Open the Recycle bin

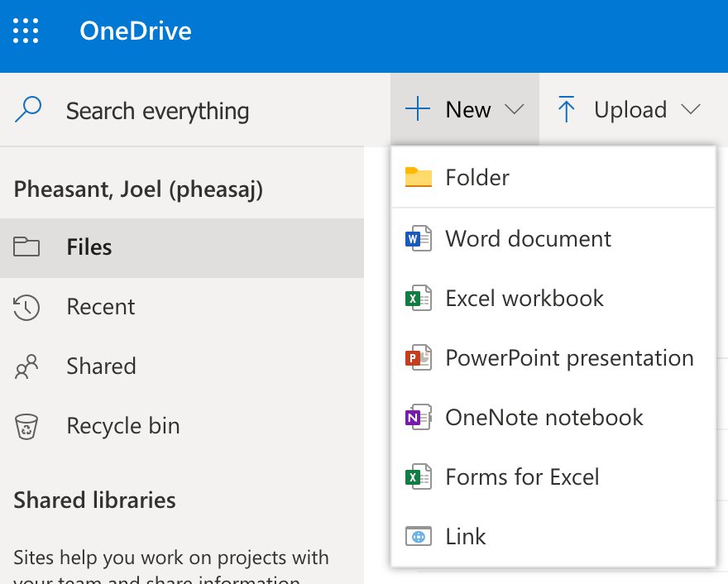click(x=182, y=426)
